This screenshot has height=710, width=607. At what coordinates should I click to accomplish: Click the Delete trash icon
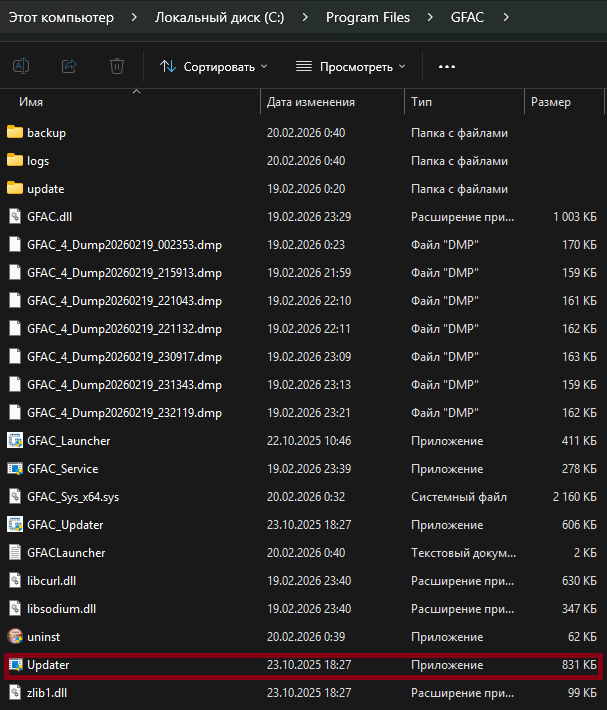117,66
